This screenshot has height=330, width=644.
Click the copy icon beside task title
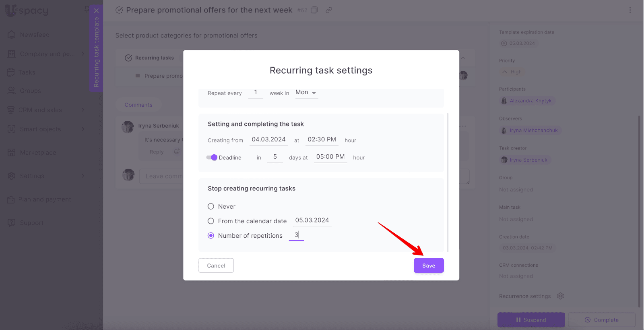click(x=314, y=10)
